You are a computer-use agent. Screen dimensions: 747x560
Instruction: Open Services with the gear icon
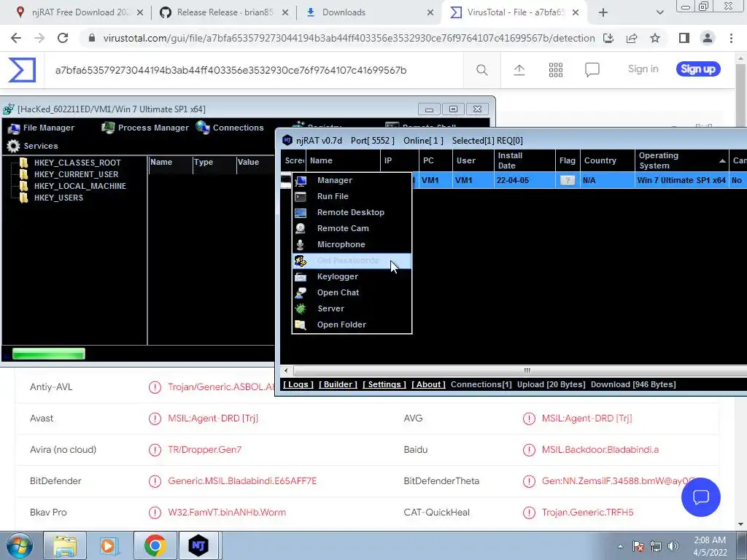point(32,146)
